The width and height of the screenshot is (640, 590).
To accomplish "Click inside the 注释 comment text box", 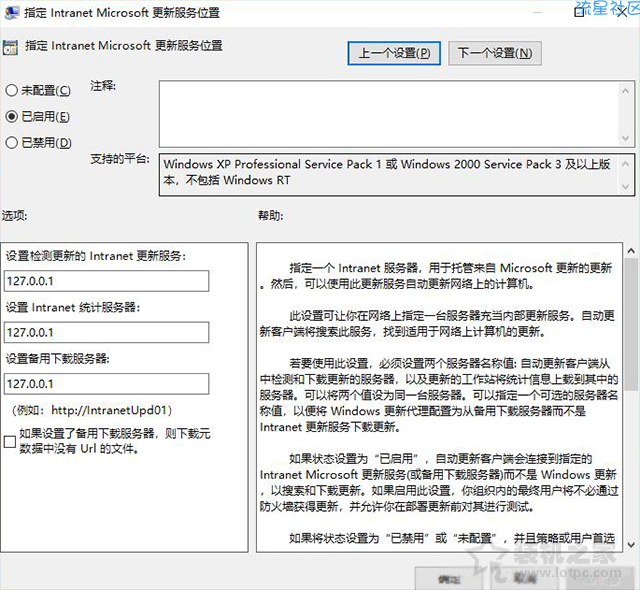I will click(x=388, y=114).
